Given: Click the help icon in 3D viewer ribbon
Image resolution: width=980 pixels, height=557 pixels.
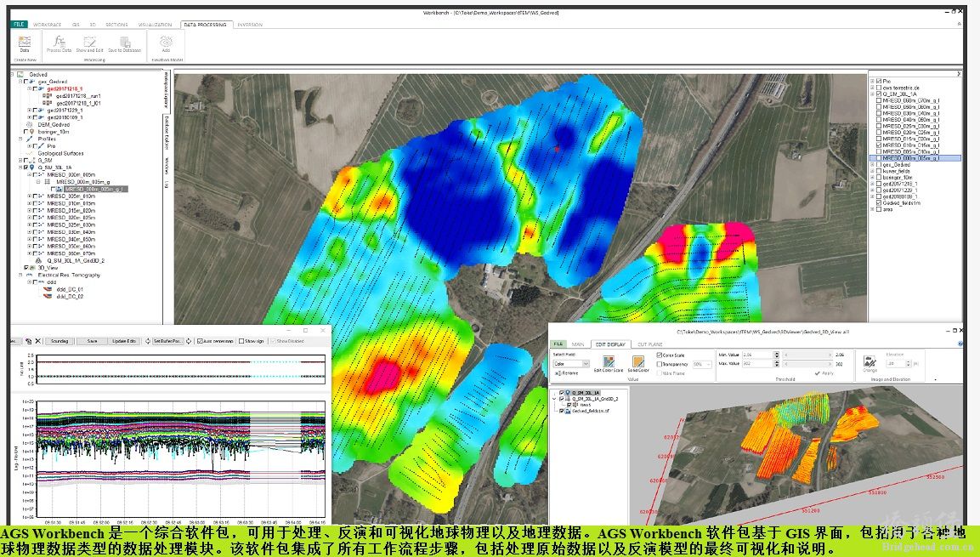Looking at the screenshot, I should tap(960, 344).
